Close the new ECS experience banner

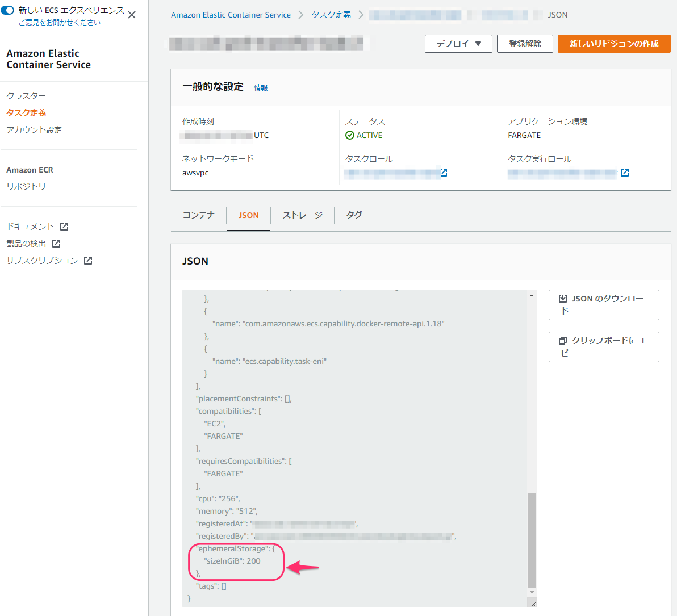click(x=132, y=15)
